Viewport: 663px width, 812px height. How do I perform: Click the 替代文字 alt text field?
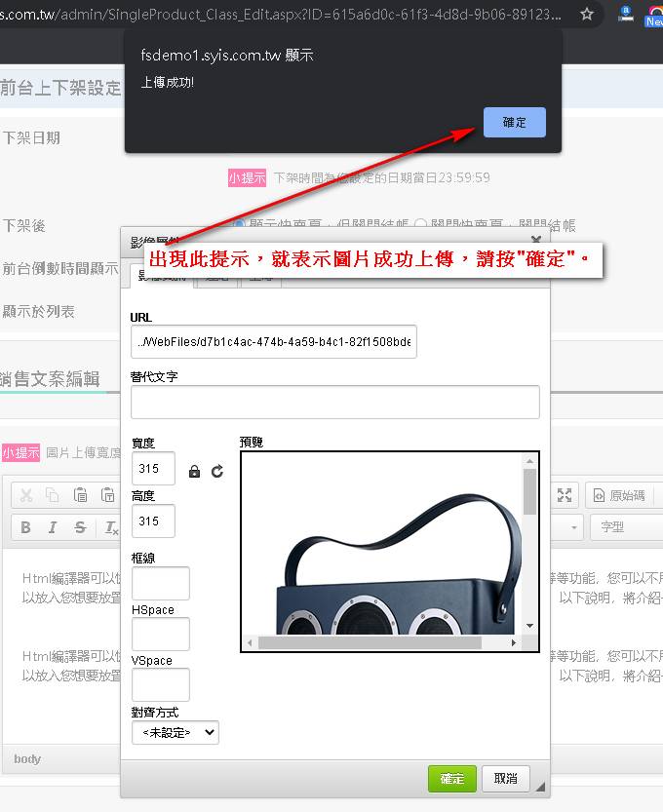pyautogui.click(x=334, y=402)
